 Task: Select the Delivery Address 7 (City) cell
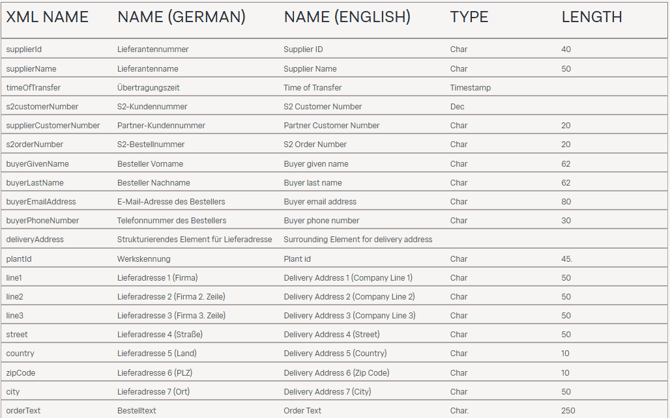(x=327, y=392)
